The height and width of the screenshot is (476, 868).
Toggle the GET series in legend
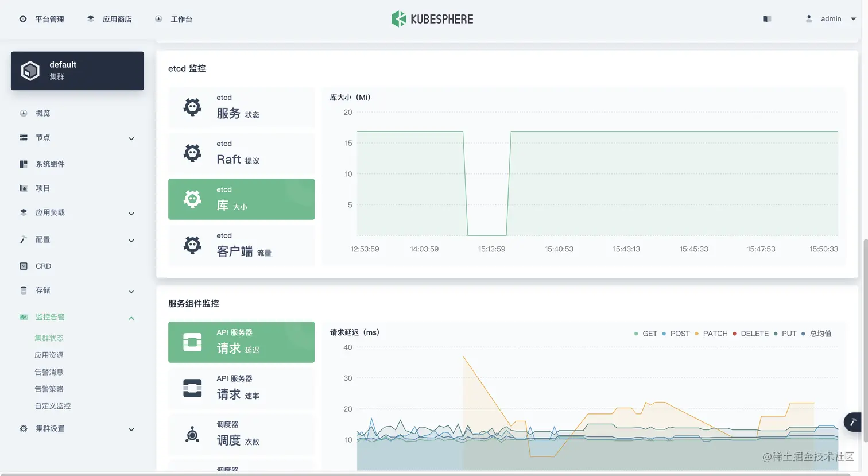coord(646,334)
